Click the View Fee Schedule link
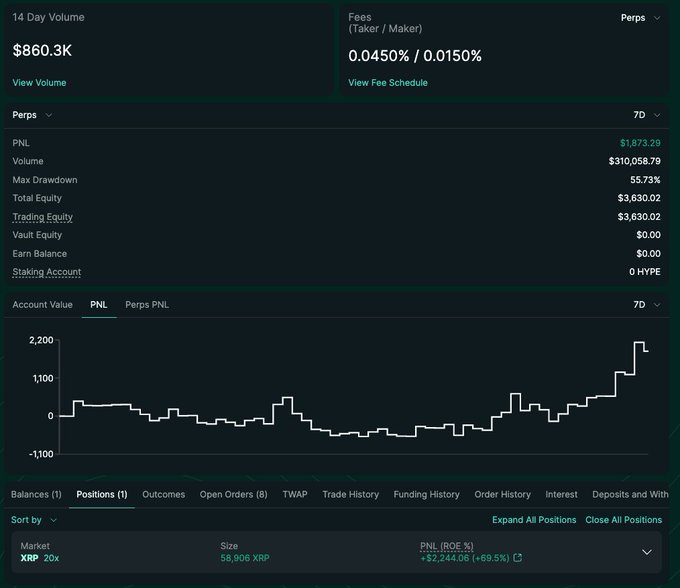 (388, 83)
